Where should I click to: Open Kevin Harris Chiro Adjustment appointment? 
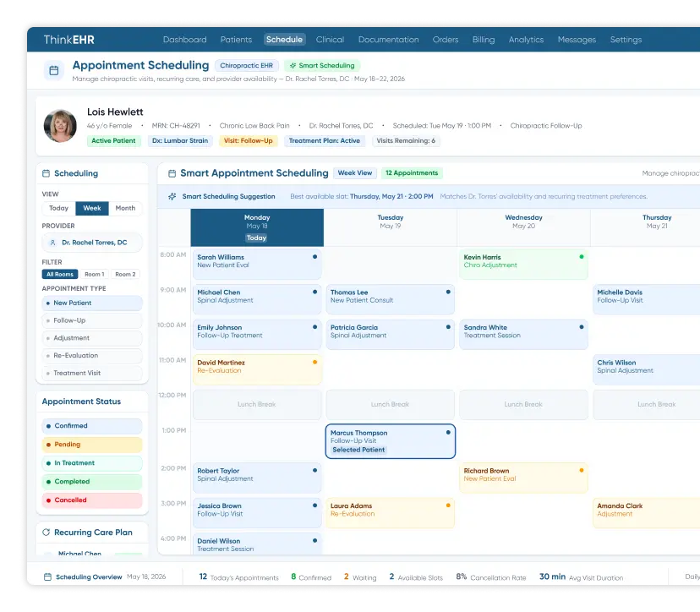(x=523, y=265)
